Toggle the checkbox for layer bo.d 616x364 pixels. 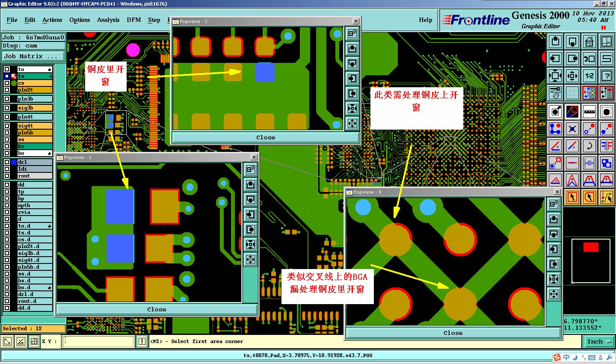[x=7, y=287]
